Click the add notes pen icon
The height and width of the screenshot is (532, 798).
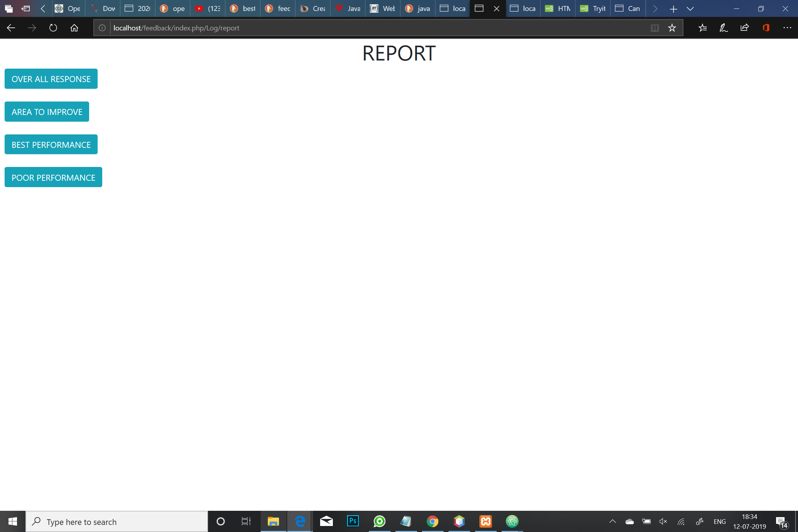click(x=724, y=28)
